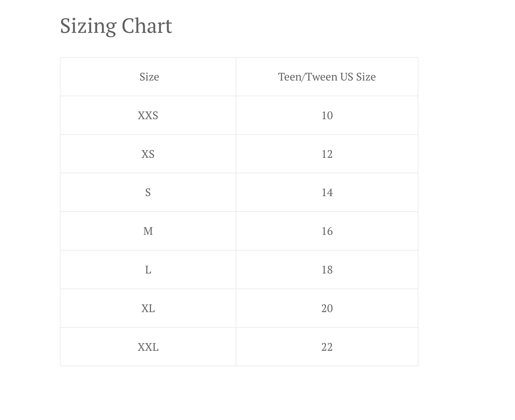
Task: Click the US size value 12
Action: point(327,154)
